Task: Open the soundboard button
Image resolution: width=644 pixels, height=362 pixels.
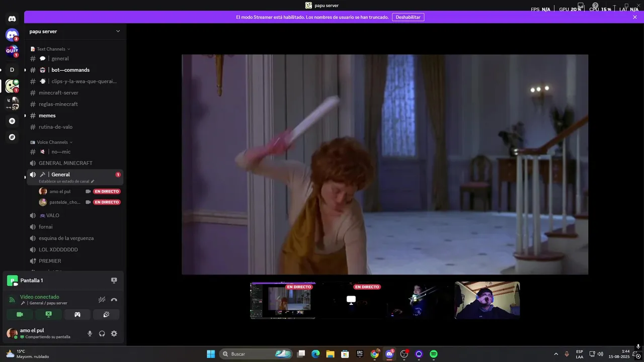Action: (x=106, y=314)
